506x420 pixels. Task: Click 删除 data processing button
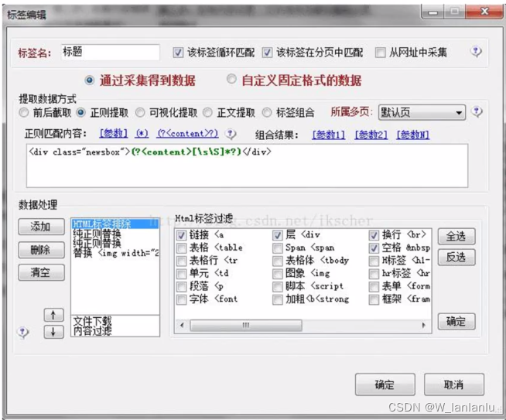point(41,250)
